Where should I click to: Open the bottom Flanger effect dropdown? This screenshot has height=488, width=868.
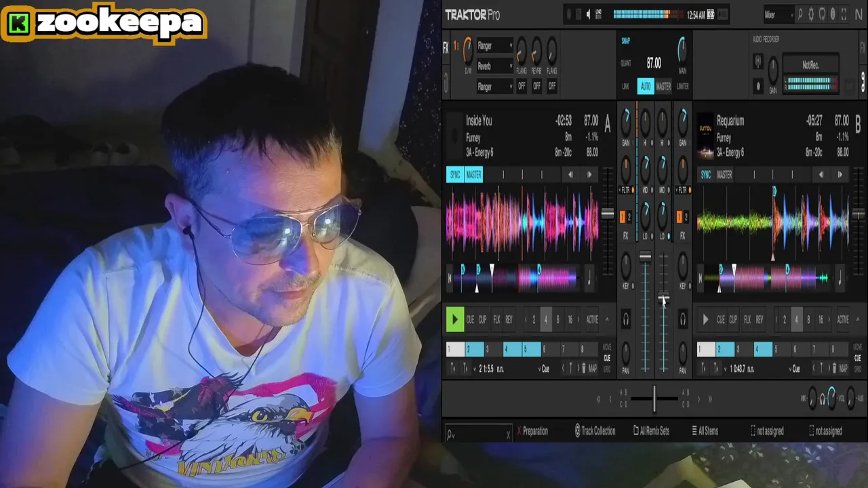coord(494,87)
